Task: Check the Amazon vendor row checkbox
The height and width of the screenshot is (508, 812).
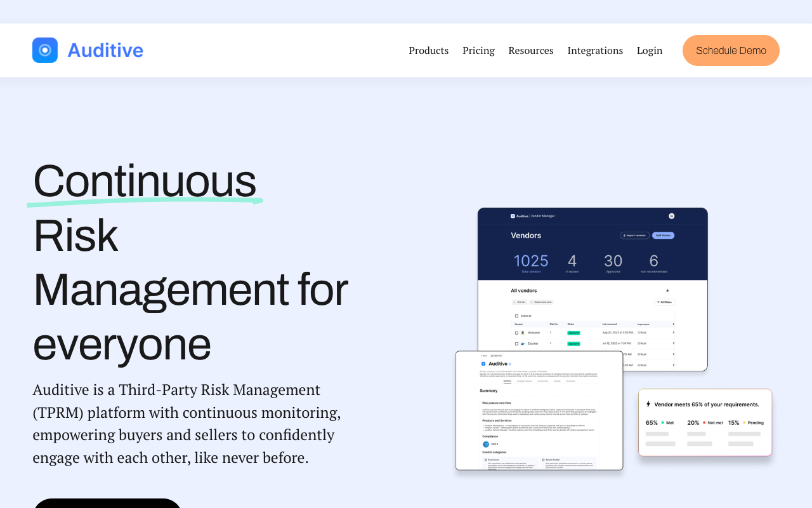Action: pyautogui.click(x=516, y=333)
